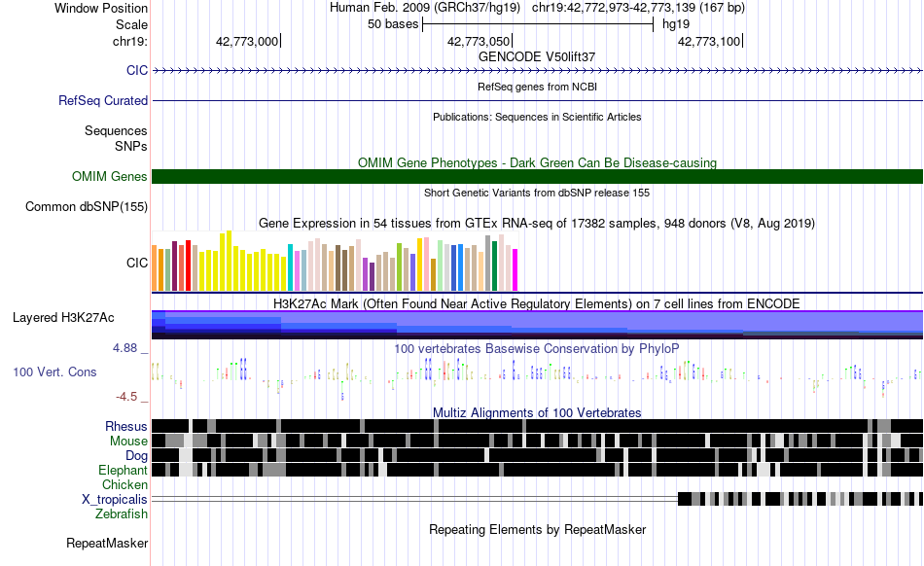Viewport: 924px width, 566px height.
Task: Open the OMIM Gene Phenotypes track title
Action: pyautogui.click(x=537, y=162)
